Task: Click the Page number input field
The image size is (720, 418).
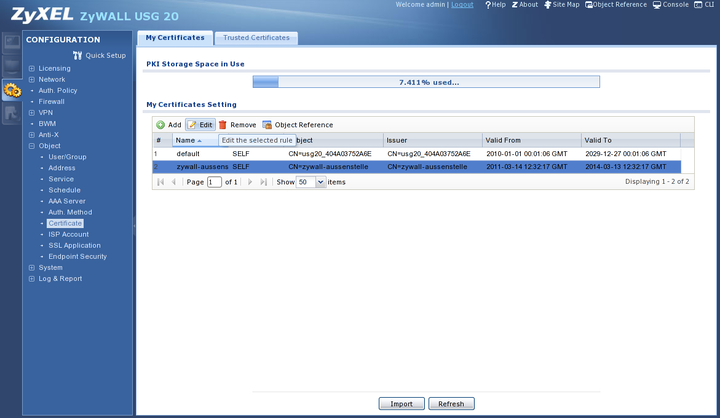Action: tap(214, 182)
